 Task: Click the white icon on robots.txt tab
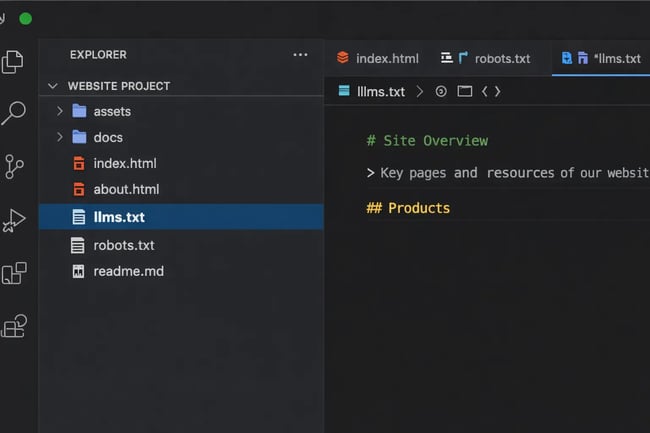coord(446,58)
